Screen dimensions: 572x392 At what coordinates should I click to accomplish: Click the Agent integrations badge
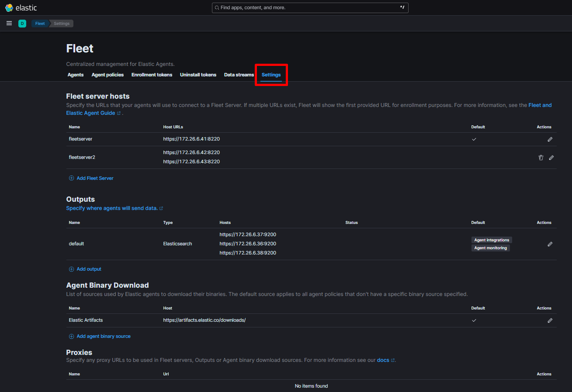(x=492, y=240)
